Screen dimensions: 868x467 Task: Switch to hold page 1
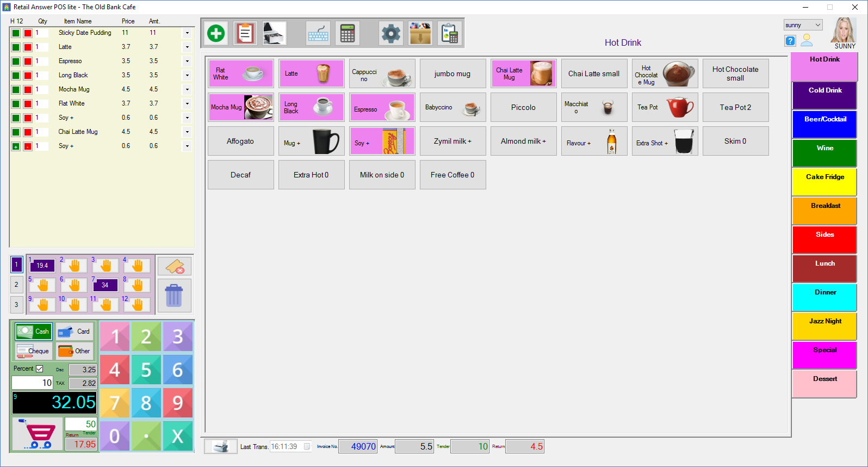coord(16,265)
